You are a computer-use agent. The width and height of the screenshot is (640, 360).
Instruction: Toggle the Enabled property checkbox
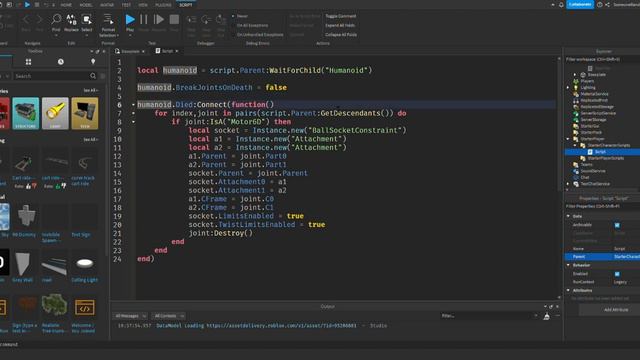pyautogui.click(x=617, y=274)
